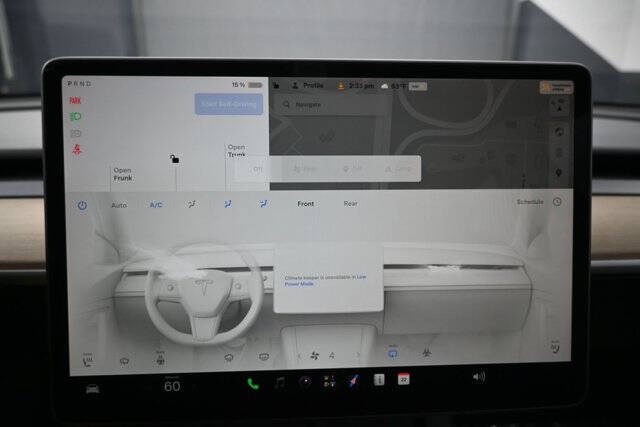
Task: Tap the Start Self-Driving button
Action: point(229,104)
